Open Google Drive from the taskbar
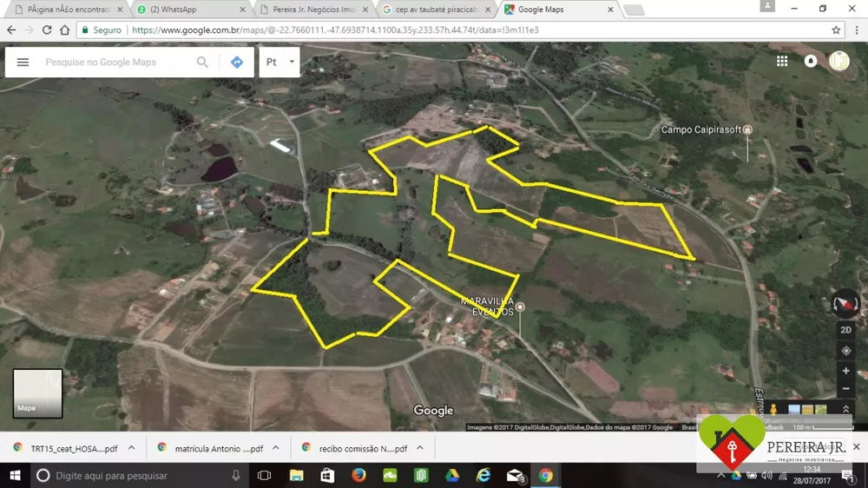The height and width of the screenshot is (488, 868). point(452,475)
